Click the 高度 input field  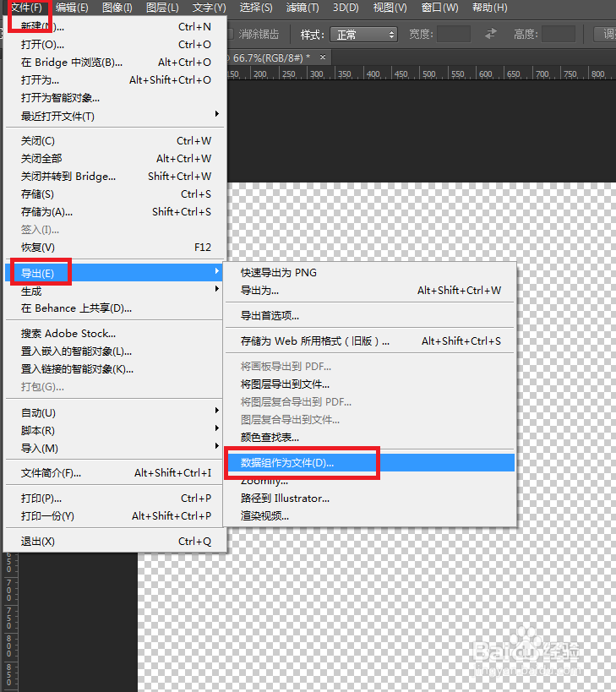coord(559,34)
